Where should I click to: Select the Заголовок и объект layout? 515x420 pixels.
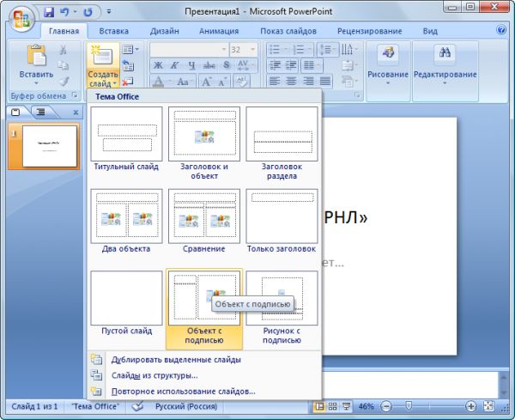point(204,143)
